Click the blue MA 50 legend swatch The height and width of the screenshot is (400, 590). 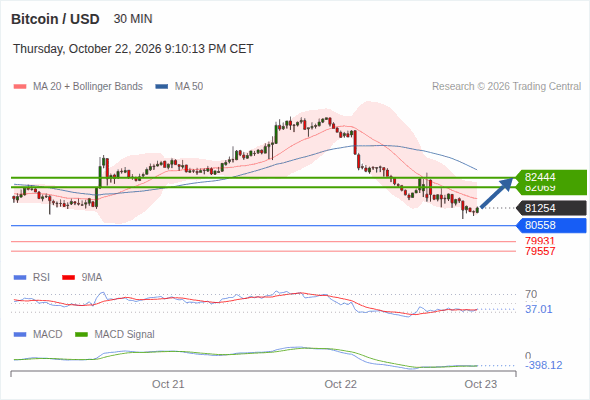[162, 87]
